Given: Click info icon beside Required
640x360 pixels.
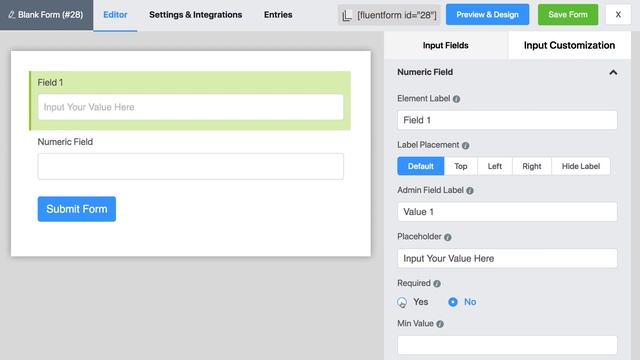Looking at the screenshot, I should point(437,284).
